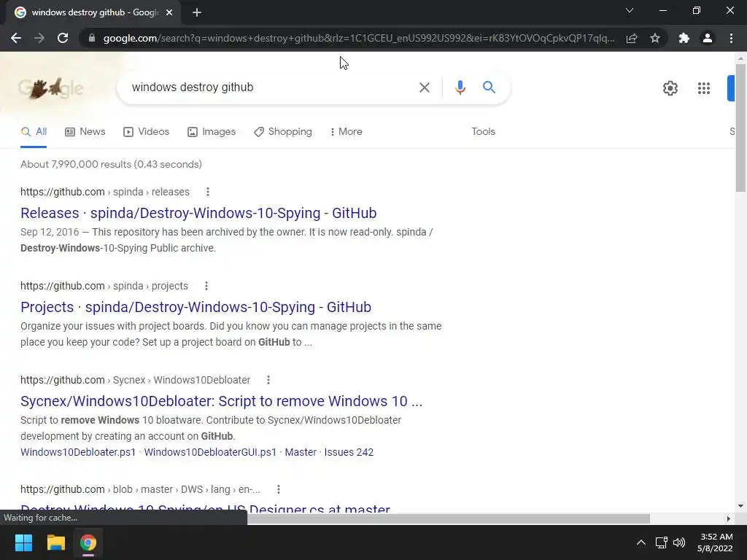Switch to News results
Image resolution: width=747 pixels, height=560 pixels.
(85, 132)
